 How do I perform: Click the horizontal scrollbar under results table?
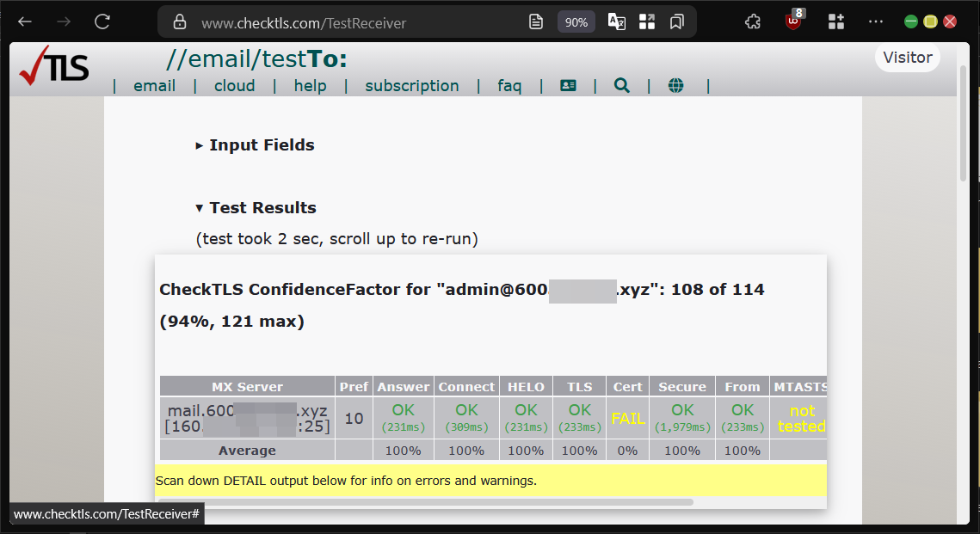click(x=426, y=501)
